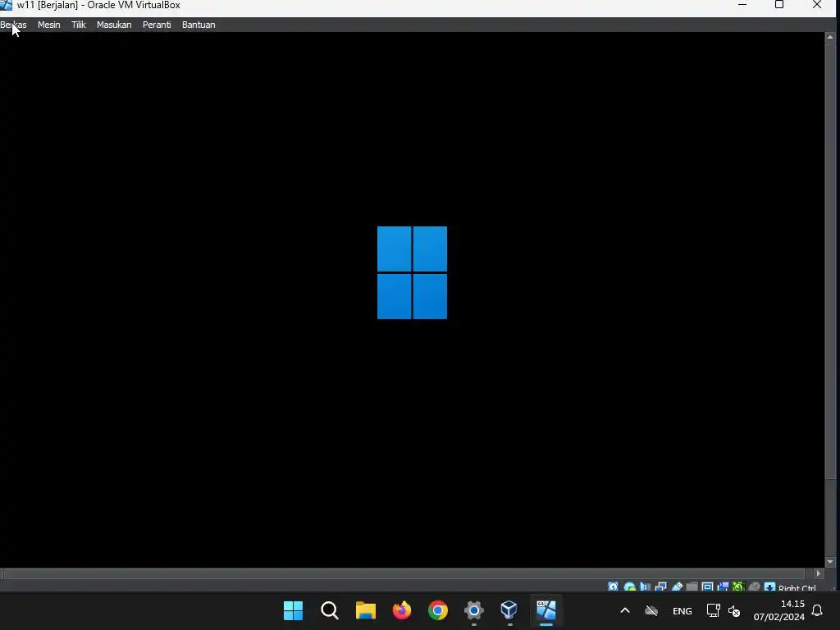
Task: Click the cloud sync tray icon
Action: click(651, 610)
